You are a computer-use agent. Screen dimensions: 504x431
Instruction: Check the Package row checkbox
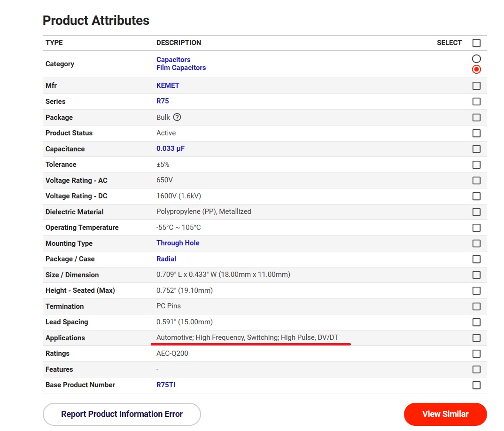[476, 118]
